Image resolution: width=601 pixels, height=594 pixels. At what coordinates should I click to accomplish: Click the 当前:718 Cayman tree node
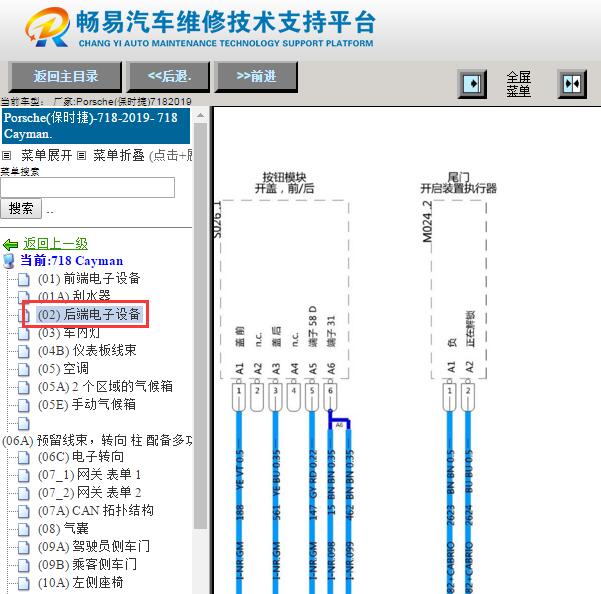pyautogui.click(x=72, y=261)
